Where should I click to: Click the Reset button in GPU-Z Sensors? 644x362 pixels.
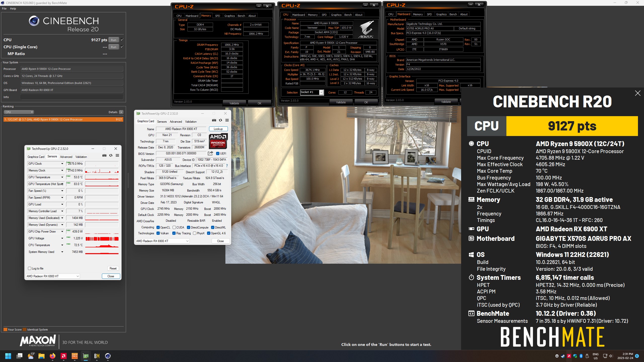(113, 268)
